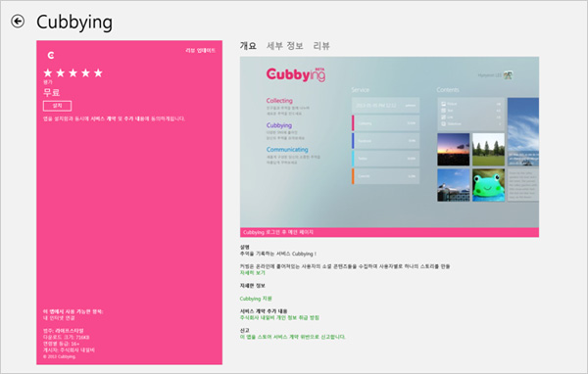
Task: Click the green frog toy thumbnail
Action: pyautogui.click(x=488, y=185)
